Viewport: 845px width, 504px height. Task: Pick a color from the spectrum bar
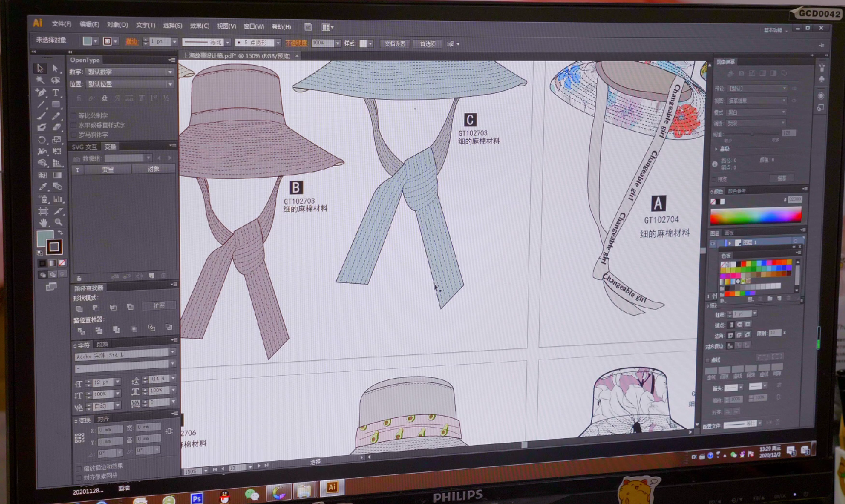coord(755,216)
